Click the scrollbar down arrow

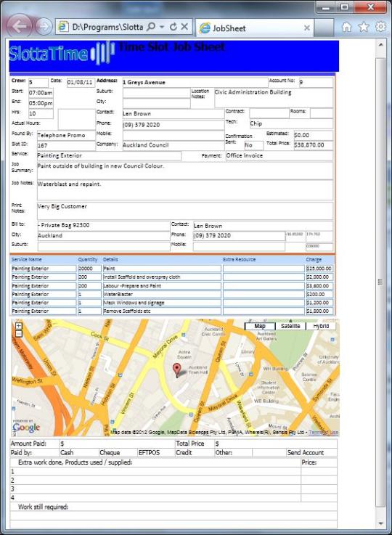tap(380, 523)
